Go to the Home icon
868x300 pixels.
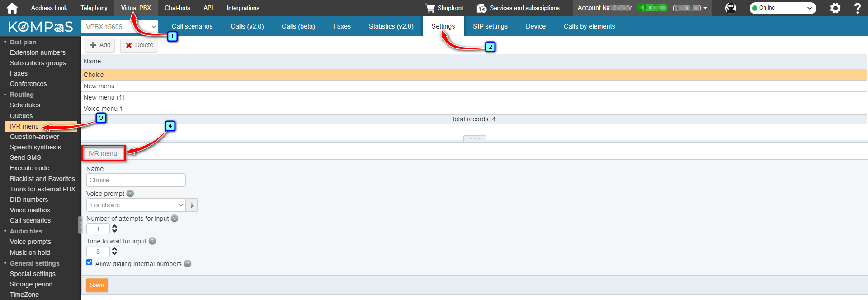(x=12, y=8)
